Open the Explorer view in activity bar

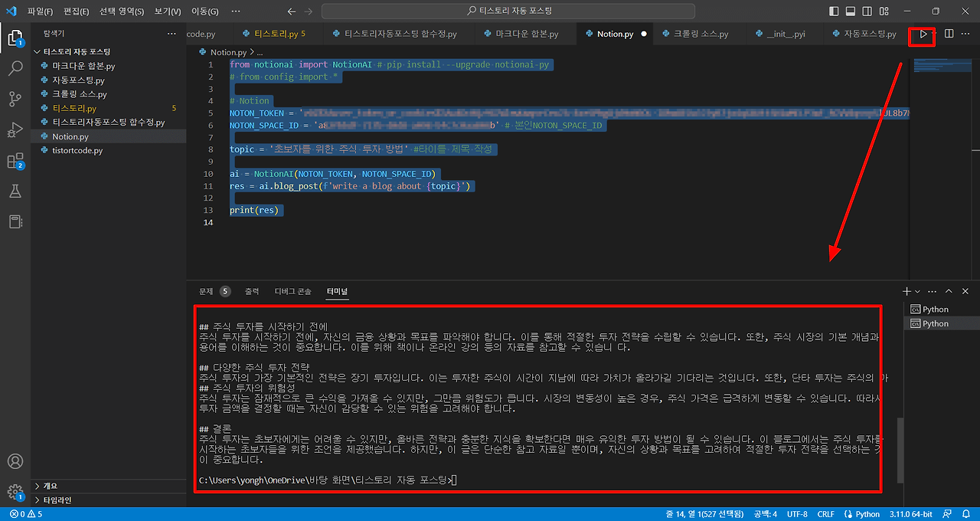tap(15, 37)
